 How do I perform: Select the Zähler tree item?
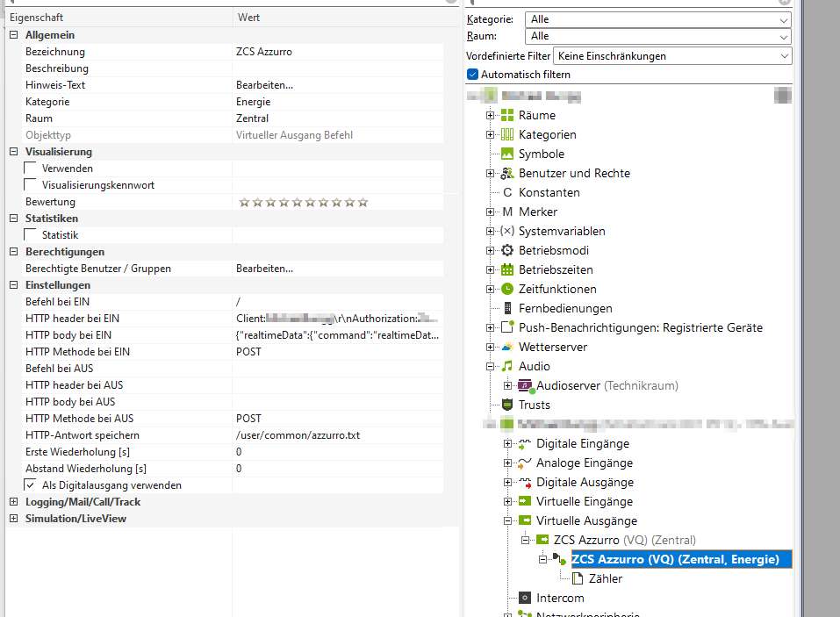pos(606,578)
